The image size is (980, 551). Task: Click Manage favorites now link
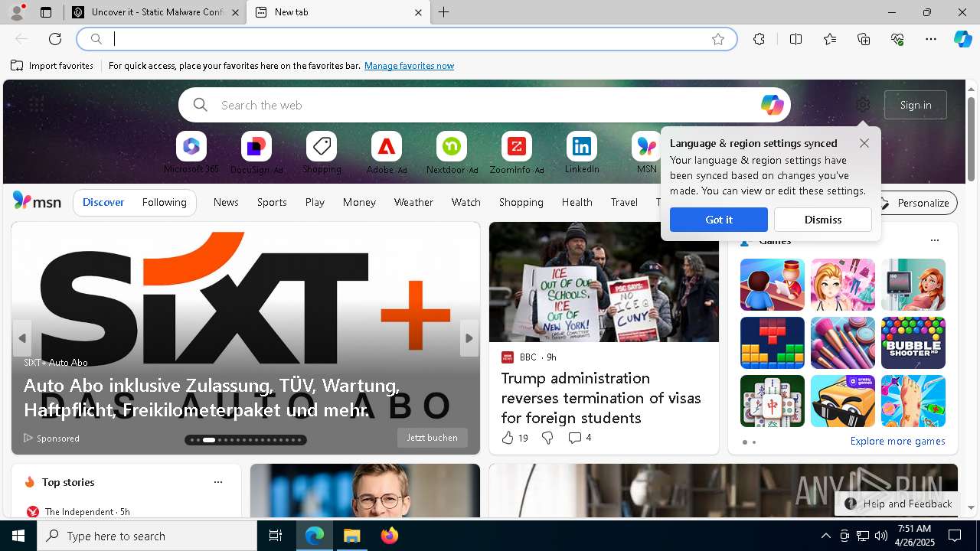[x=409, y=66]
